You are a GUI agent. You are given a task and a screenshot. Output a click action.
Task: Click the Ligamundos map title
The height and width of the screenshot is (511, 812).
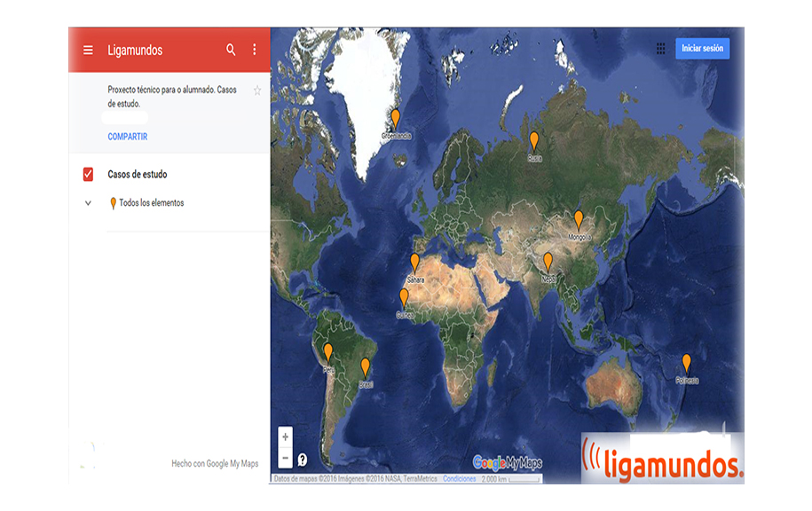tap(135, 51)
